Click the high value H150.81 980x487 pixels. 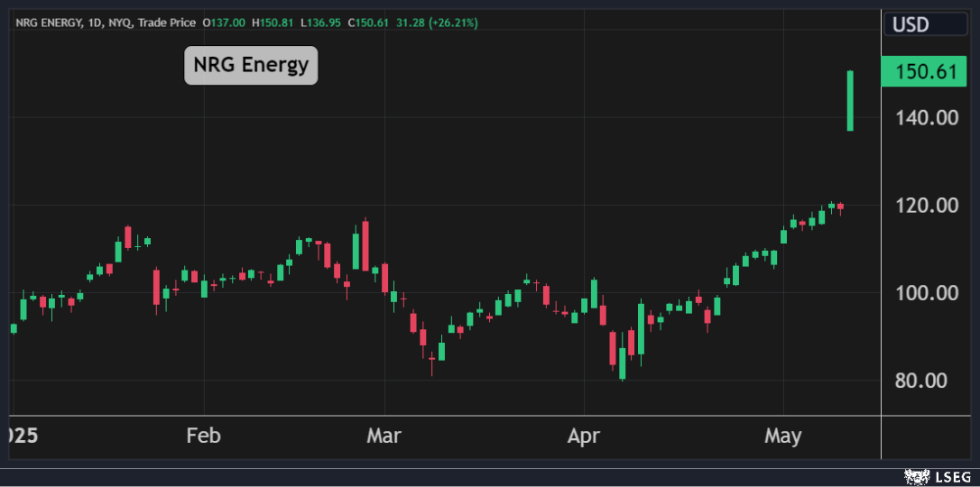click(x=273, y=23)
